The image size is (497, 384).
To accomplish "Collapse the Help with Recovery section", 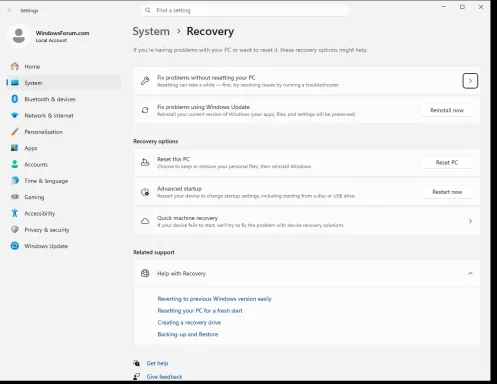I will pyautogui.click(x=470, y=273).
